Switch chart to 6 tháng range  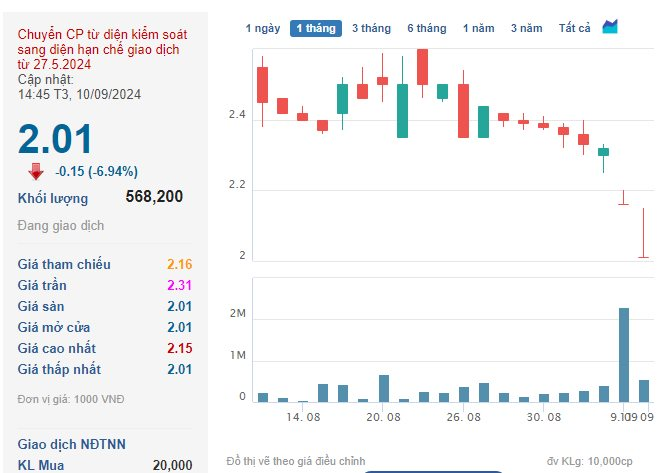point(427,28)
